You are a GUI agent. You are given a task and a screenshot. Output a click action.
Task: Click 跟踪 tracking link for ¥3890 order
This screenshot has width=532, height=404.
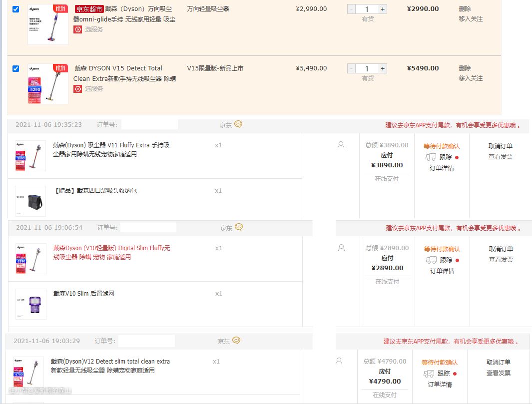[446, 157]
